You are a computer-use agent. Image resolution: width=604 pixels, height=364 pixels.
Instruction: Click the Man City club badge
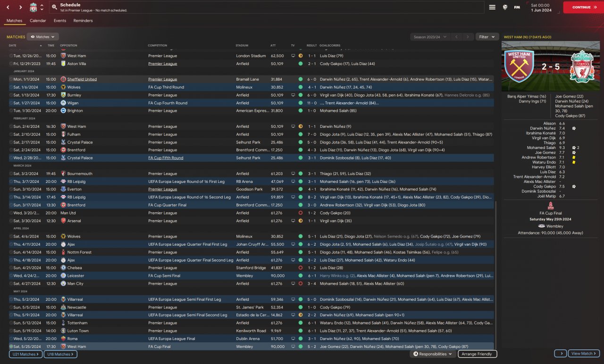[63, 283]
